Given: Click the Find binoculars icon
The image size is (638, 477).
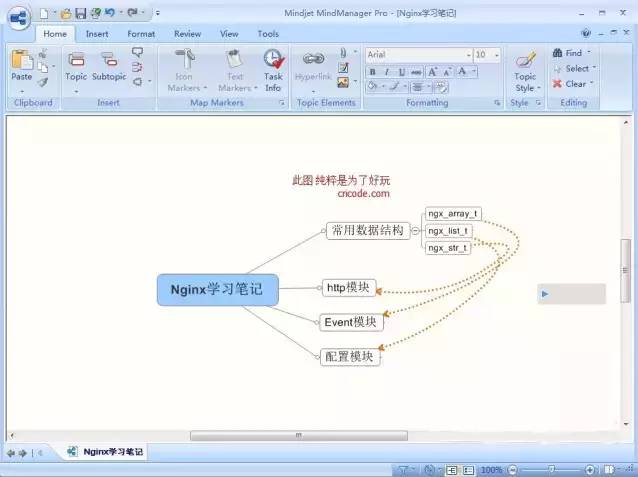Looking at the screenshot, I should tap(557, 53).
